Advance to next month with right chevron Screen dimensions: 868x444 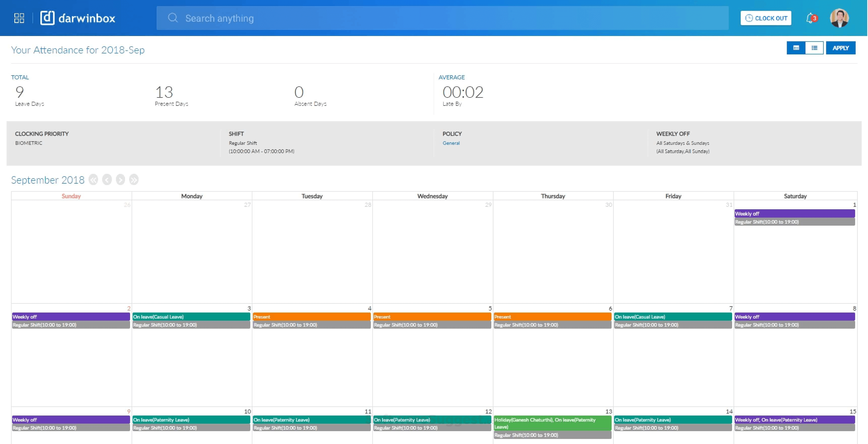(120, 180)
